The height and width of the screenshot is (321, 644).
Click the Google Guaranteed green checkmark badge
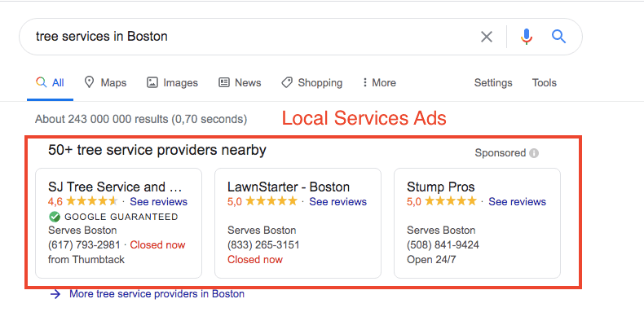coord(54,217)
